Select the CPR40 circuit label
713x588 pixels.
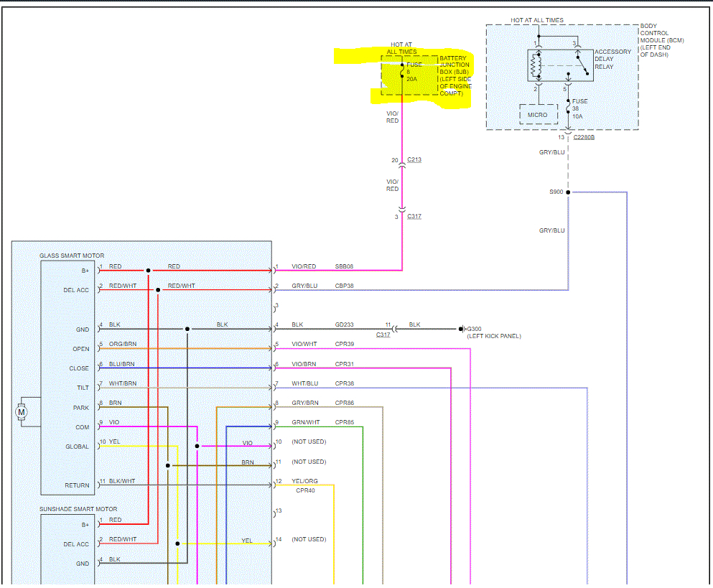(305, 491)
